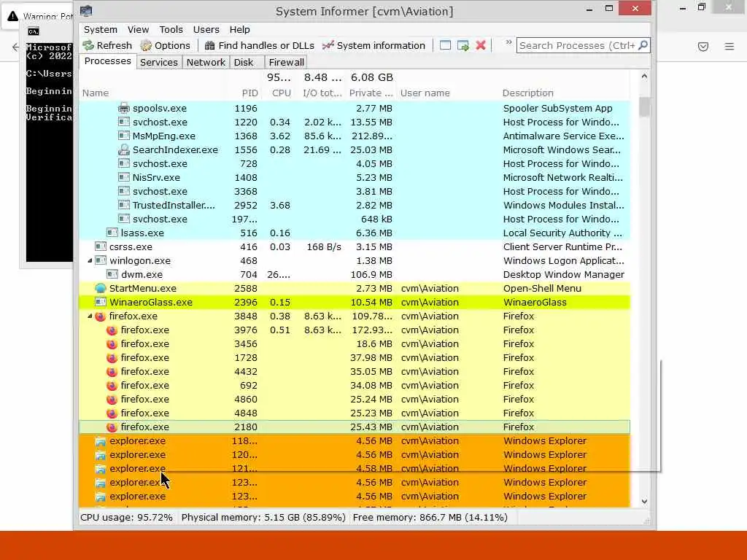Viewport: 747px width, 560px height.
Task: Select the firefox.exe PID 4860 row
Action: point(355,399)
